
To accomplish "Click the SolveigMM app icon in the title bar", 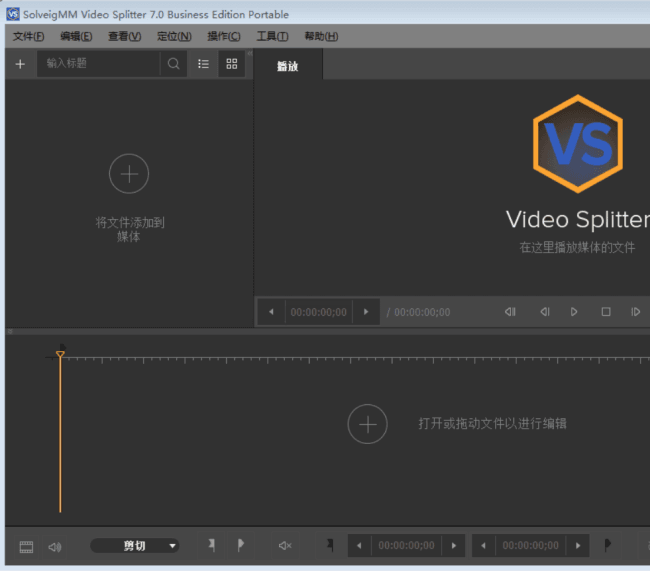I will click(13, 14).
